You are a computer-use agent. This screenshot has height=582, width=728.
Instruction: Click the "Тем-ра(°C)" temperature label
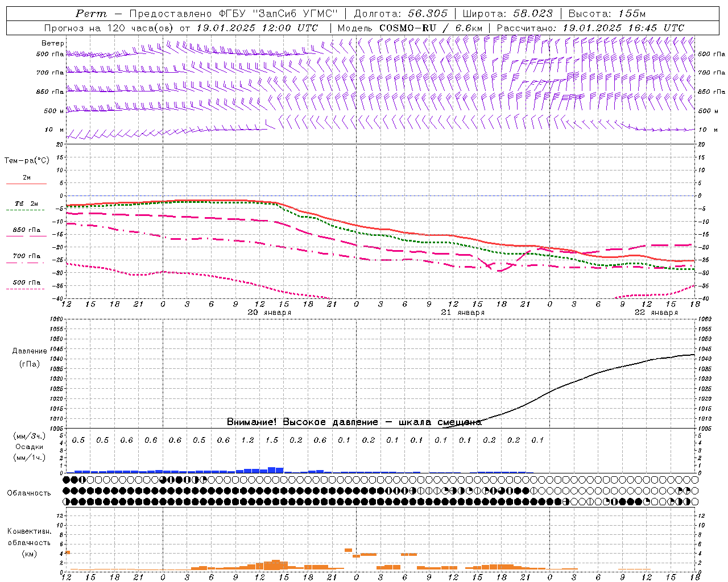coord(27,161)
